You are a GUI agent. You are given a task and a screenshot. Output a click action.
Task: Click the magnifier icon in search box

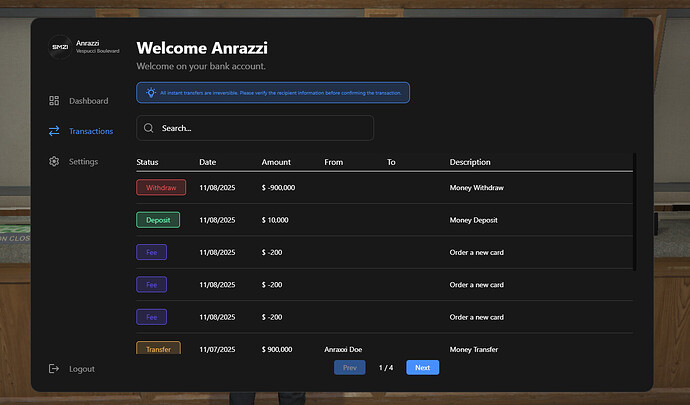(x=149, y=128)
